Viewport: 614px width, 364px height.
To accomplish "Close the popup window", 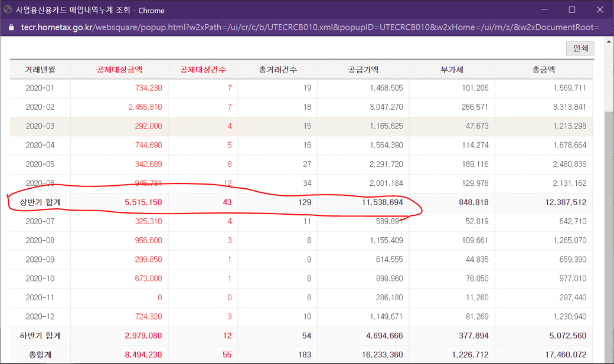I will coord(599,10).
